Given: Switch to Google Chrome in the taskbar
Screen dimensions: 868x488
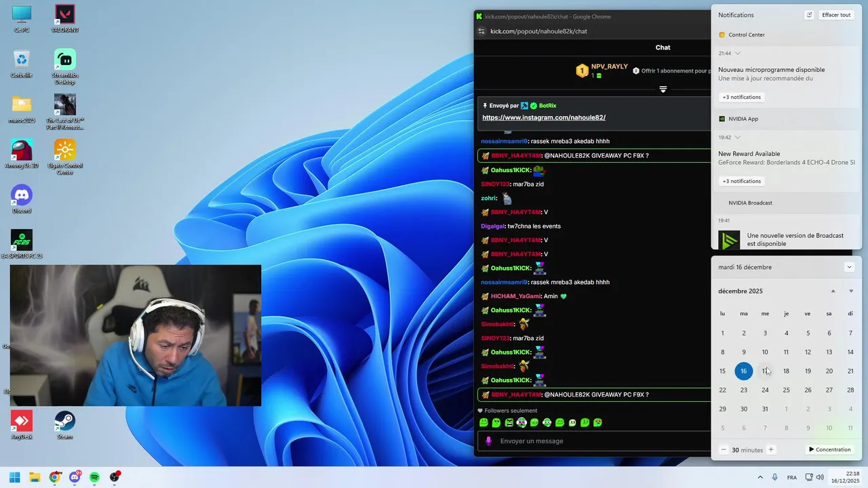Looking at the screenshot, I should tap(55, 477).
